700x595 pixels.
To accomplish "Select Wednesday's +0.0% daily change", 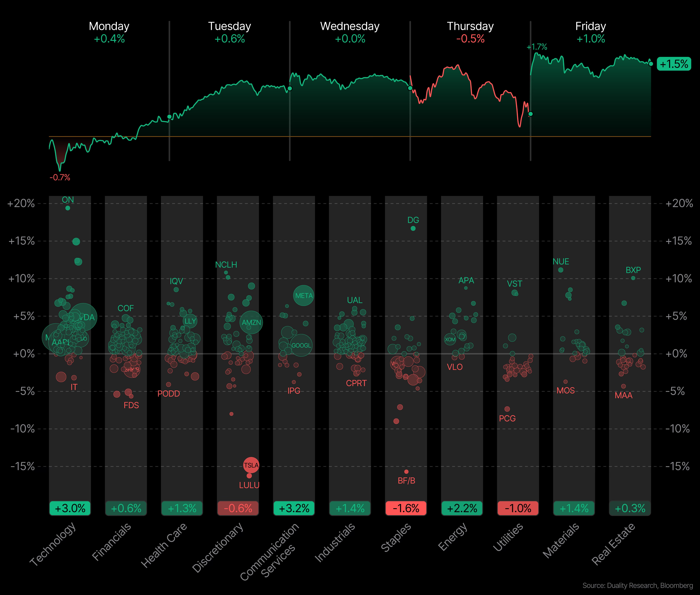I will [350, 39].
